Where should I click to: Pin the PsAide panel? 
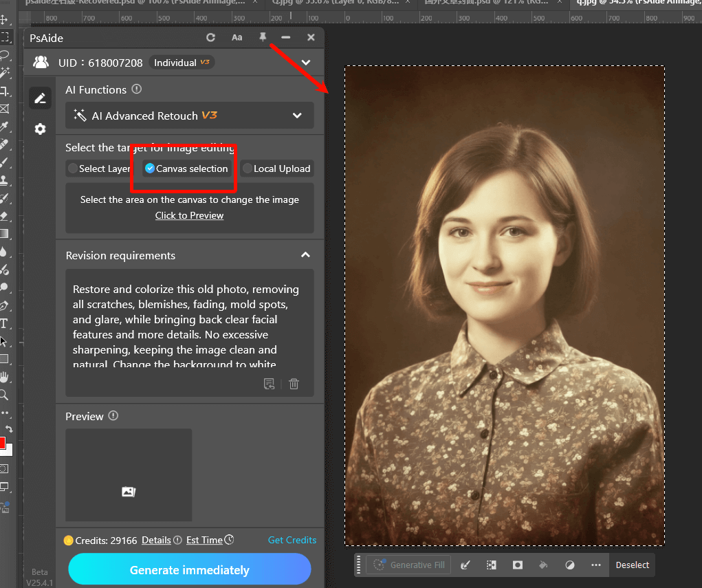coord(262,38)
